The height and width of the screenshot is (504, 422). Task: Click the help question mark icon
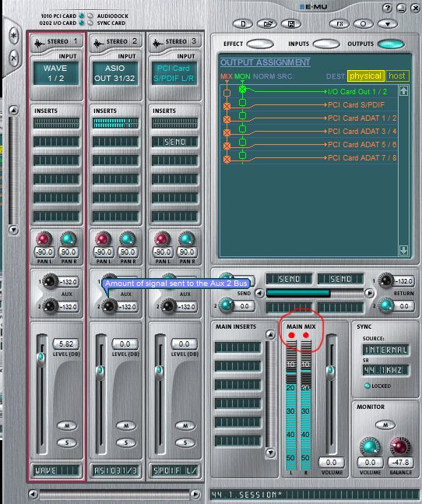point(387,8)
